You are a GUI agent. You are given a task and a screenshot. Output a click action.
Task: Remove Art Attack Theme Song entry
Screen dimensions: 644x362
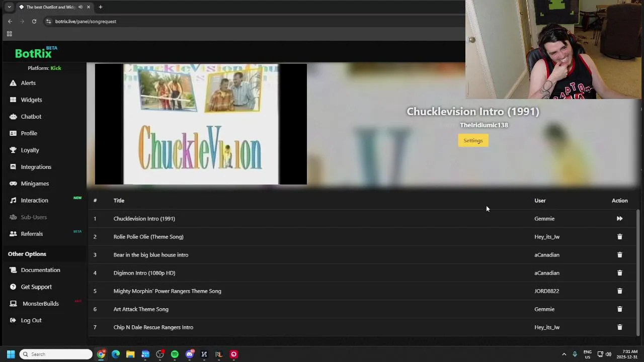(619, 309)
